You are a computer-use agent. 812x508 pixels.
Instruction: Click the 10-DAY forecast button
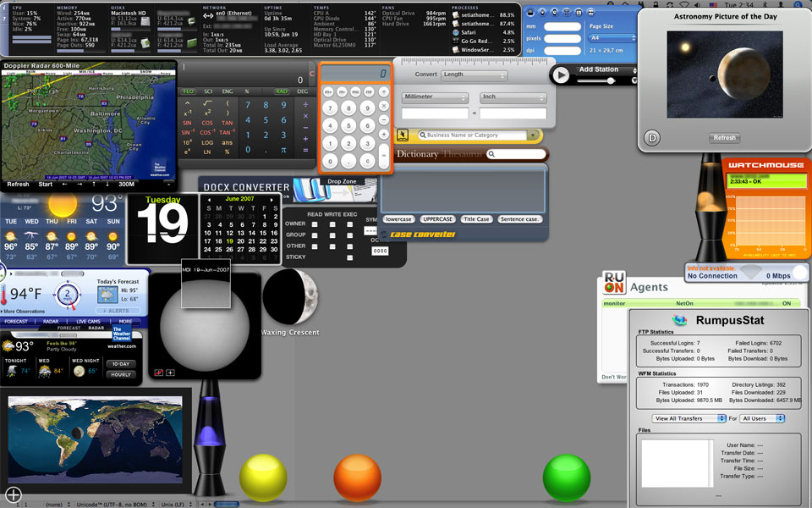[121, 364]
